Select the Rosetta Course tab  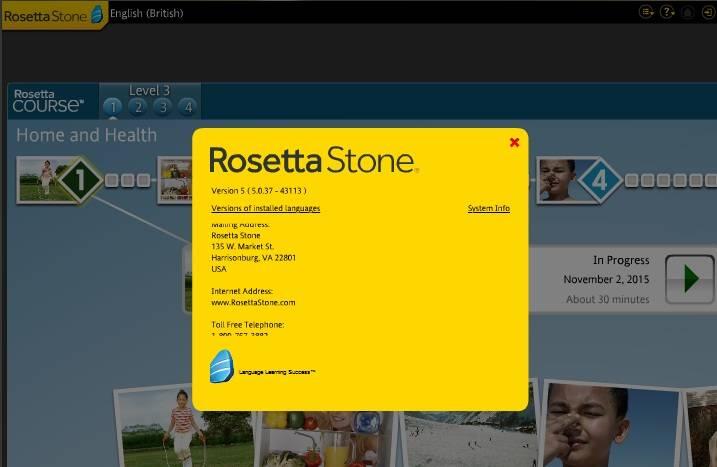pos(53,101)
